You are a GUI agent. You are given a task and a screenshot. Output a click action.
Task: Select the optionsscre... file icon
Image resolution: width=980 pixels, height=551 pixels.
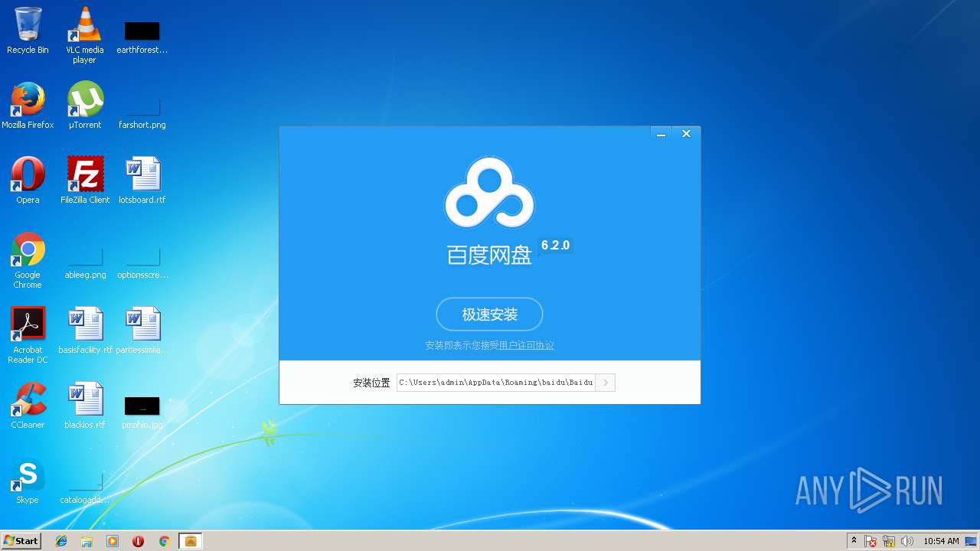click(x=142, y=262)
